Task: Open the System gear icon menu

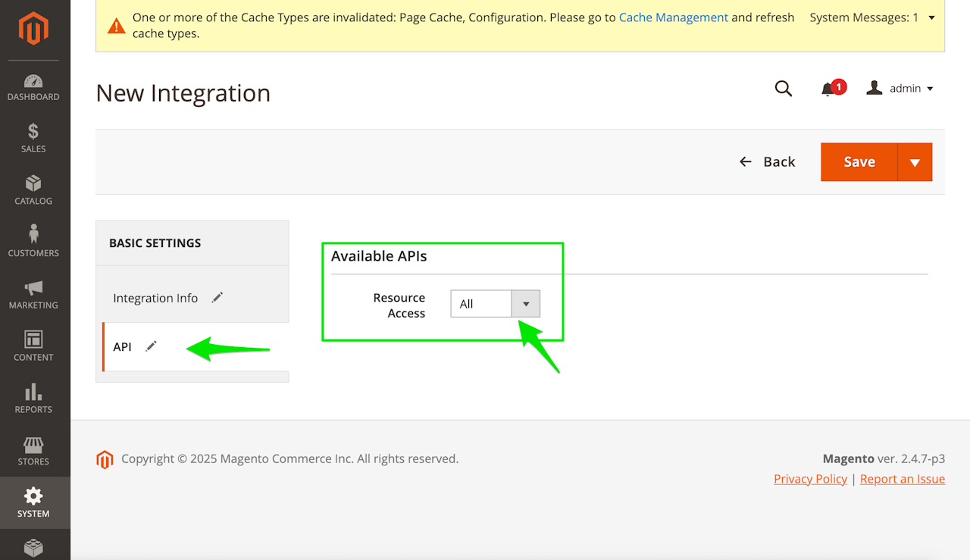Action: 33,504
